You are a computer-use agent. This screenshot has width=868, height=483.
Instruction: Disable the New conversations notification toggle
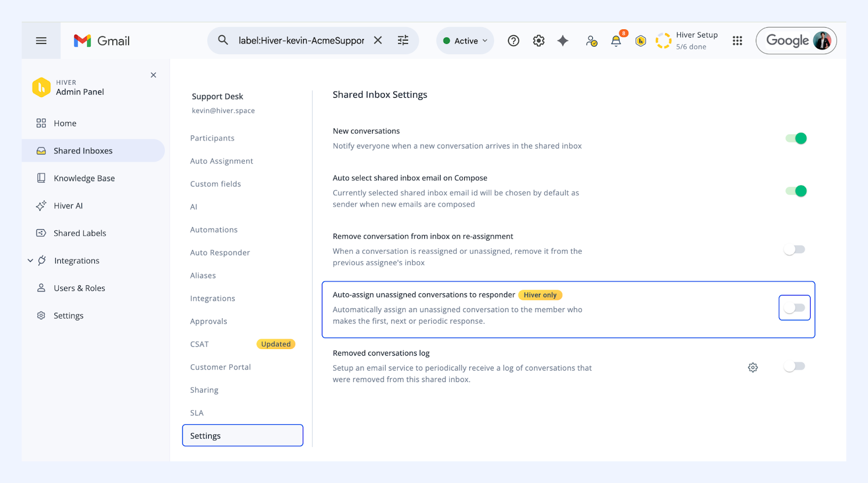(x=796, y=138)
